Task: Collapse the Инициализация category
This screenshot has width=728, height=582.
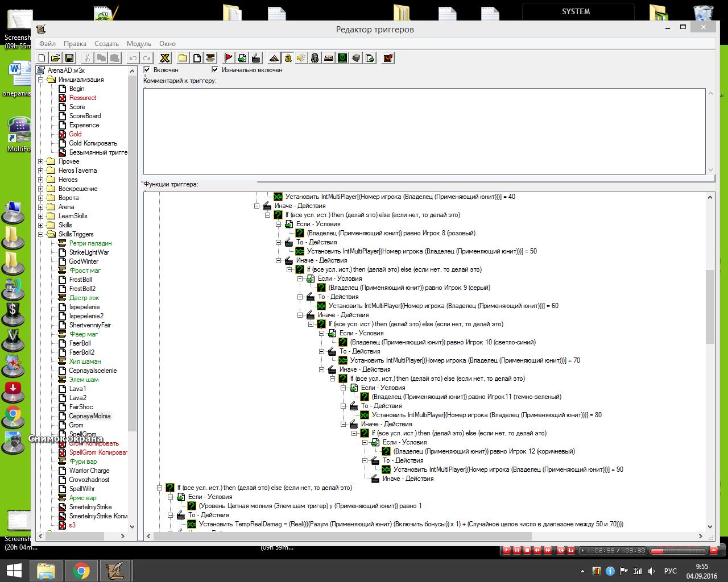Action: coord(41,80)
